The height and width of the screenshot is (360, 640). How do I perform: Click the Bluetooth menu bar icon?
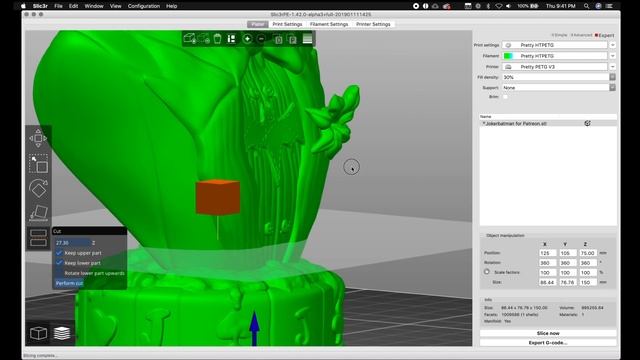pos(488,6)
